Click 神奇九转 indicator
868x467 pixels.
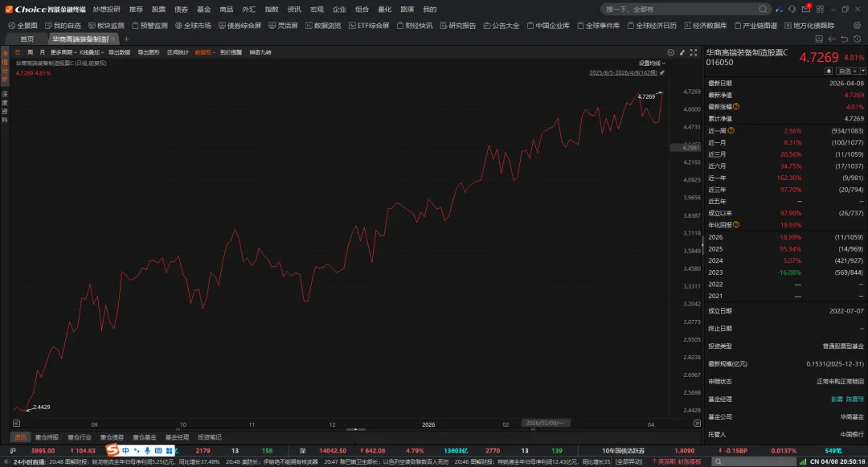click(x=260, y=52)
